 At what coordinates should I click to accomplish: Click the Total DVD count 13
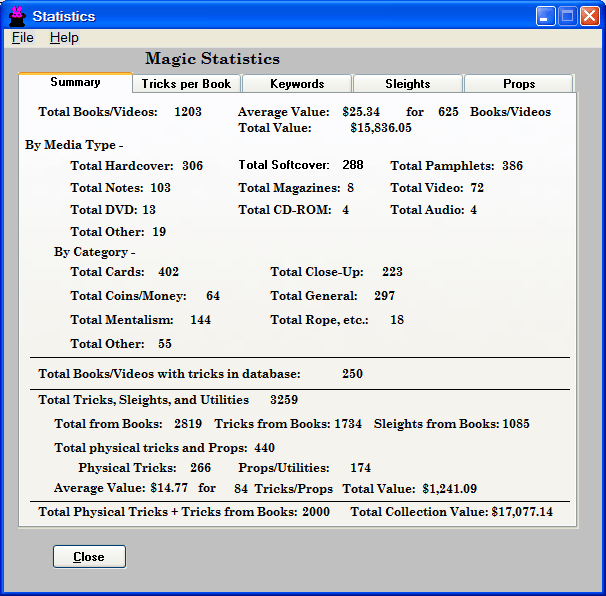click(x=149, y=210)
